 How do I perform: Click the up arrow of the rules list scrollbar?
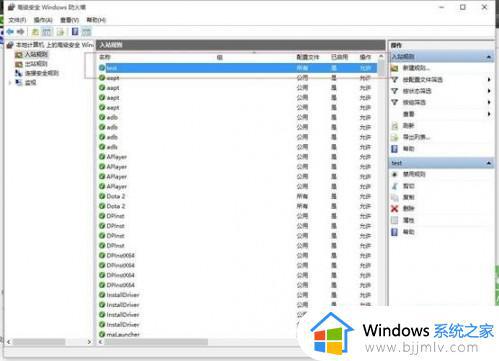pyautogui.click(x=381, y=57)
